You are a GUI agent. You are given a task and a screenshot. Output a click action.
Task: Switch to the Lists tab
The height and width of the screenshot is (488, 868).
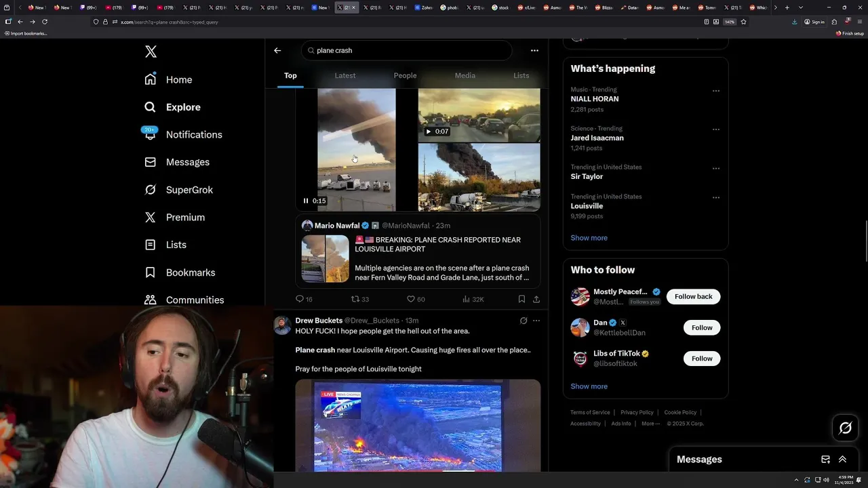pyautogui.click(x=521, y=75)
